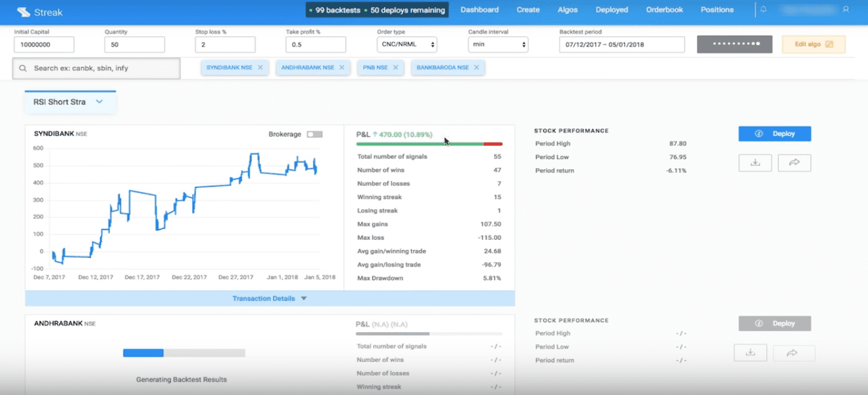Click the SYNDIBANK P&L win-loss bar
868x395 pixels.
coord(429,144)
